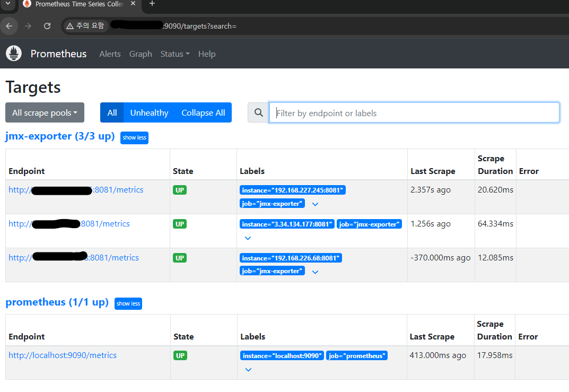Viewport: 569px width, 392px height.
Task: Reload the page with the refresh icon
Action: (47, 26)
